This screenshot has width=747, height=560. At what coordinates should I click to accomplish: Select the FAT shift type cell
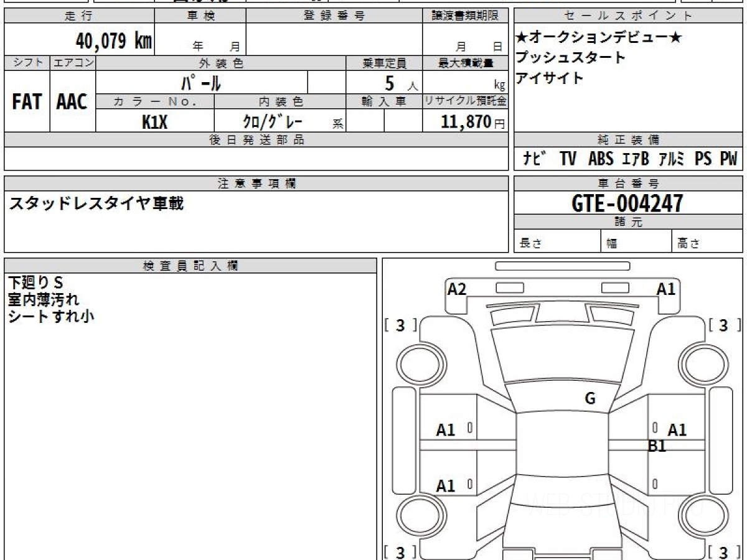[x=27, y=102]
